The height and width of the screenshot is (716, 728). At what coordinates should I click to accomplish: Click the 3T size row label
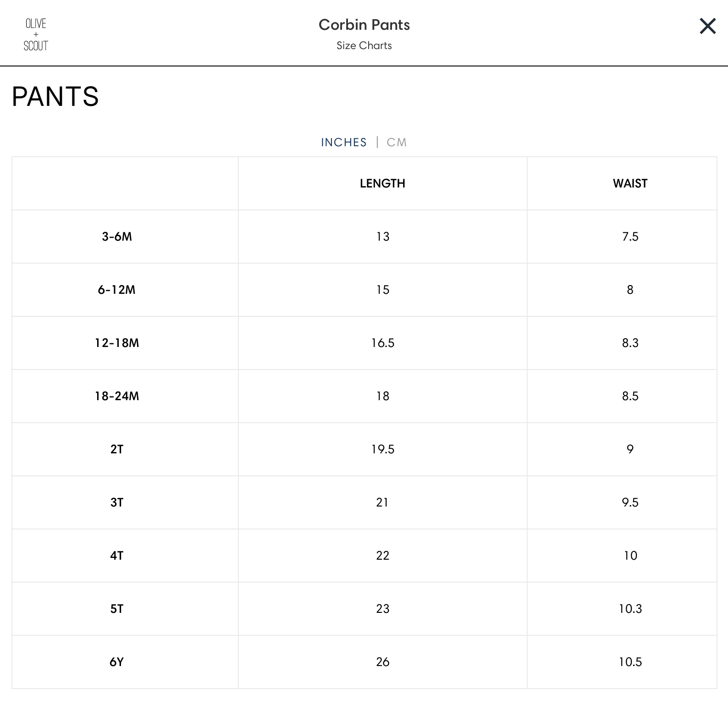[x=117, y=502]
